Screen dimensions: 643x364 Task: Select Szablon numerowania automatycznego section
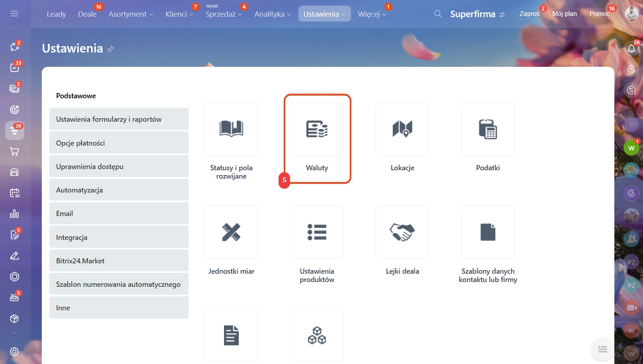(119, 284)
